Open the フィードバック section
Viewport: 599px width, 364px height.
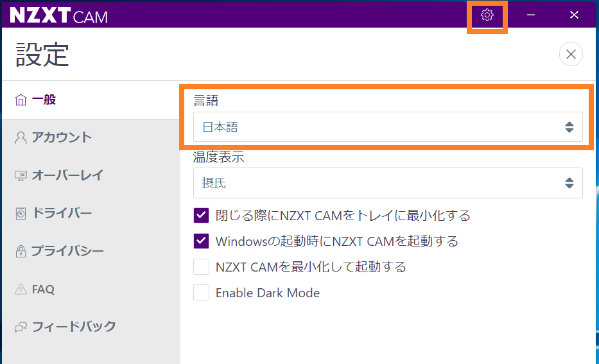tap(91, 327)
